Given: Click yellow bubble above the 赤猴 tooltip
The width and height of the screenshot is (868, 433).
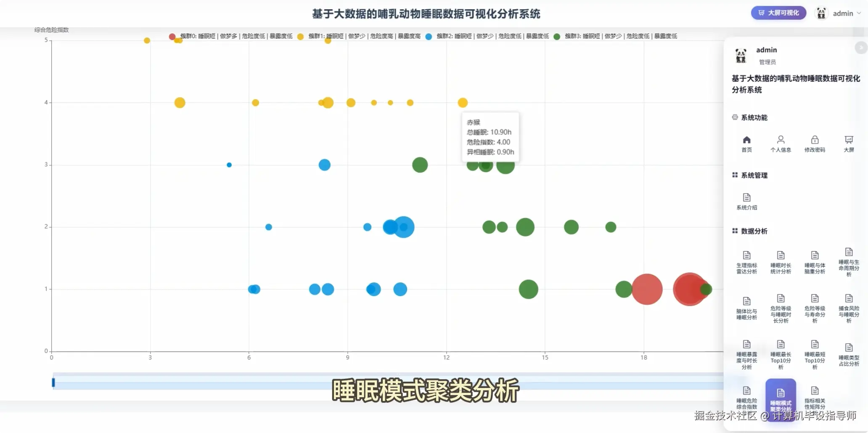Looking at the screenshot, I should (x=463, y=103).
